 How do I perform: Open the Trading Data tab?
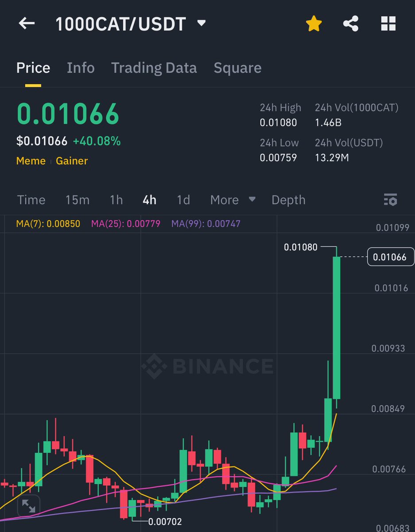[x=154, y=68]
